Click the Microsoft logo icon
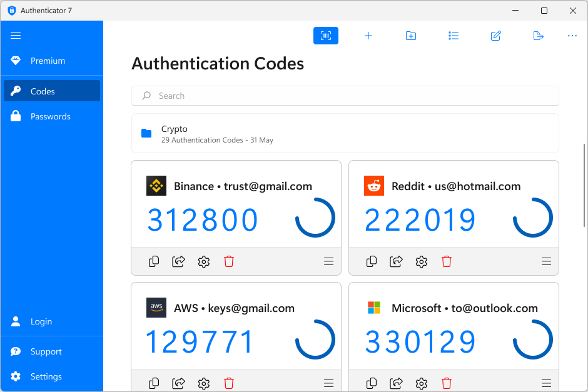 [374, 308]
